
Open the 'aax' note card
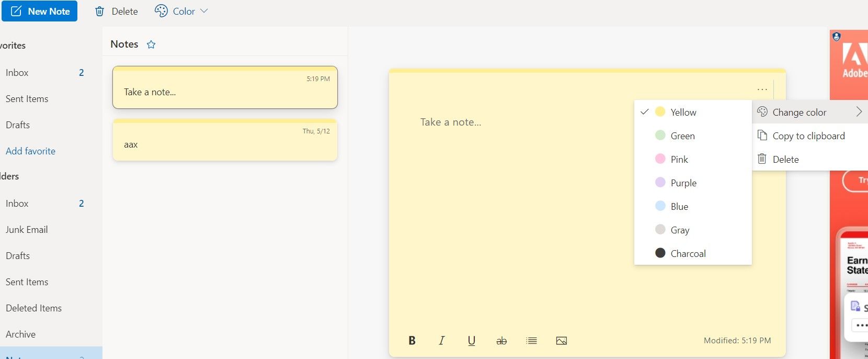coord(225,140)
